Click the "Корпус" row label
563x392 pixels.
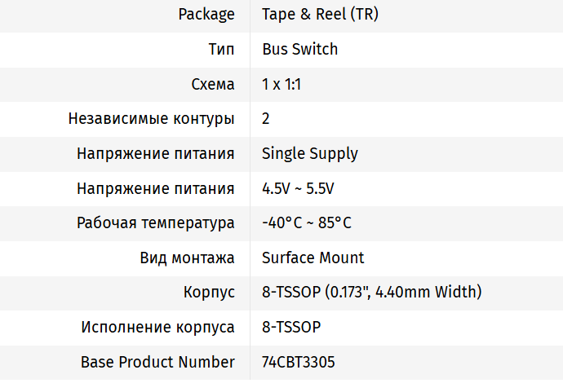point(209,292)
